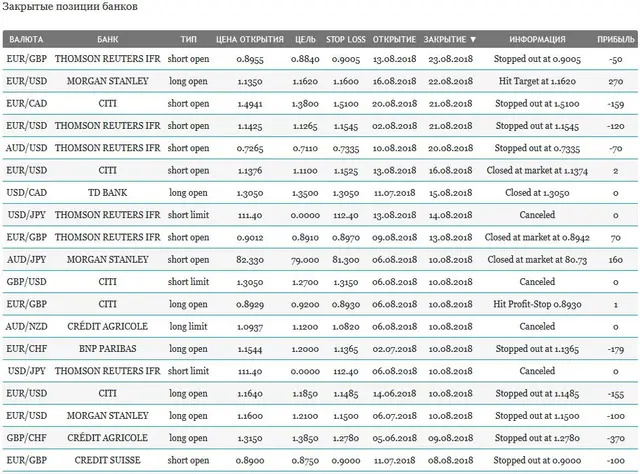Click 'Closed at market at 0.8942' cell
This screenshot has height=474, width=640.
[537, 237]
